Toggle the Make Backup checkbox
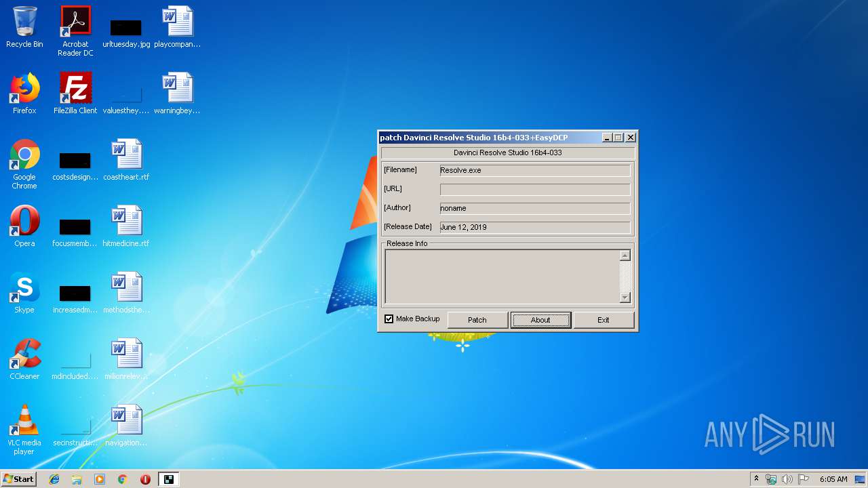 (x=389, y=319)
